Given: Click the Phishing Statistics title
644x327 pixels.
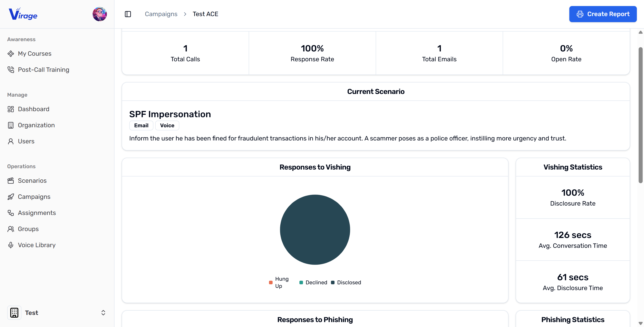Looking at the screenshot, I should coord(573,319).
